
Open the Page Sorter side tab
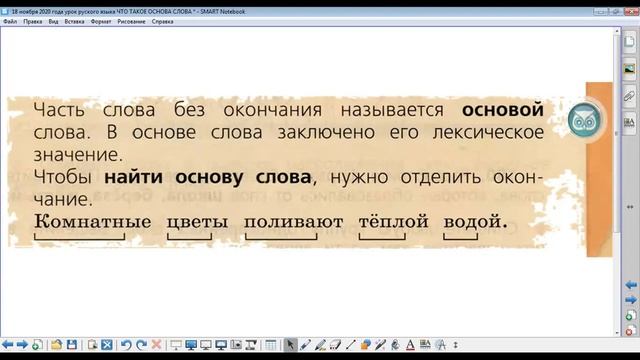point(629,42)
